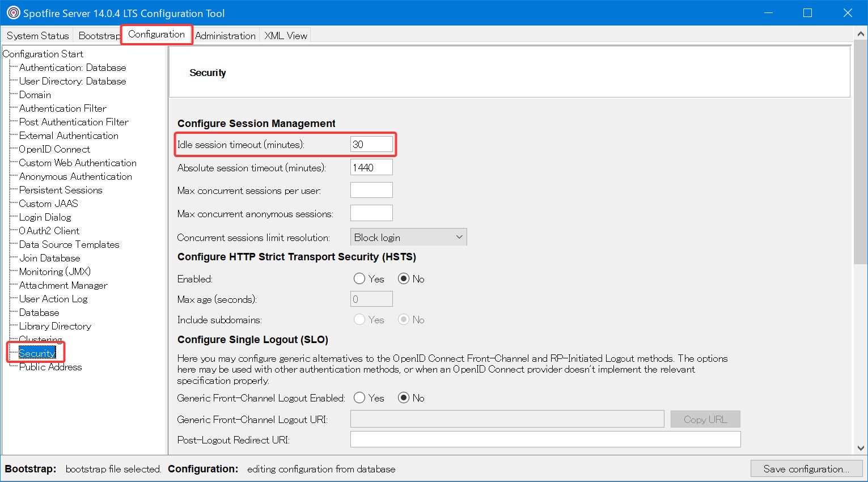Focus the Absolute session timeout field
868x482 pixels.
[x=371, y=168]
